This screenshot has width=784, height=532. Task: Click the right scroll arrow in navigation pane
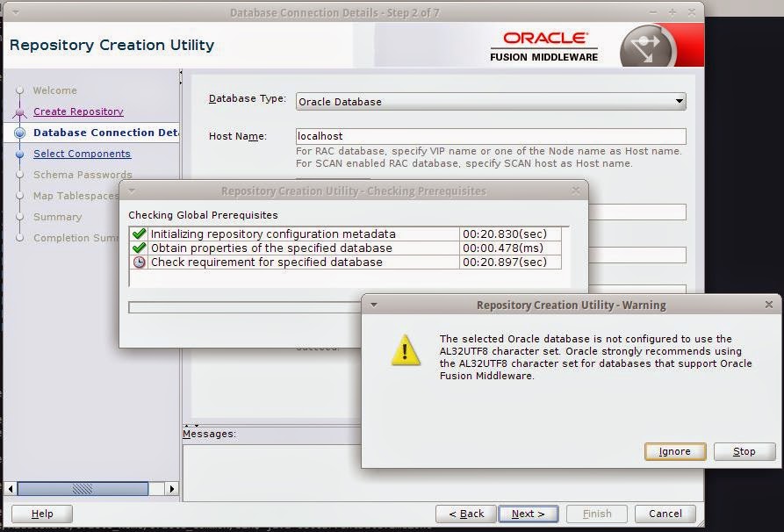coord(171,488)
